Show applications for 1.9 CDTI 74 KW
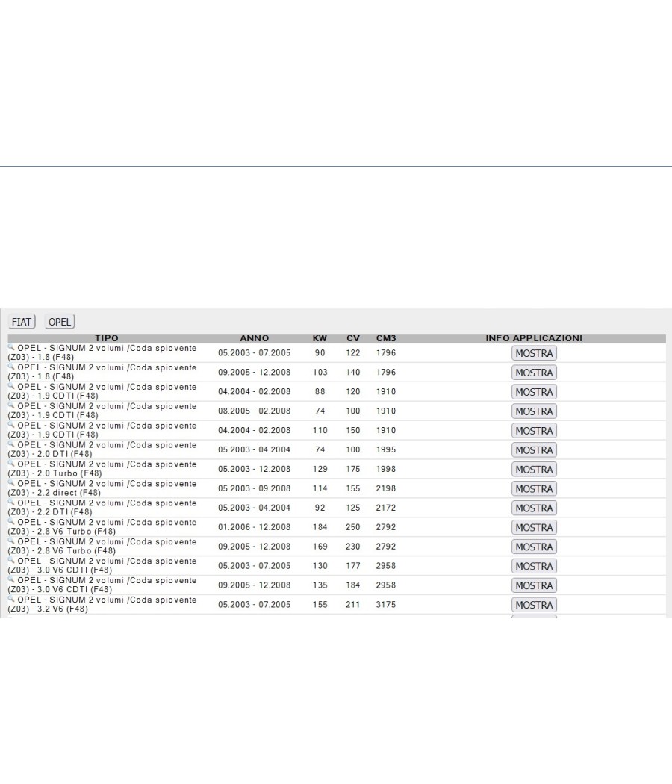 [x=534, y=411]
